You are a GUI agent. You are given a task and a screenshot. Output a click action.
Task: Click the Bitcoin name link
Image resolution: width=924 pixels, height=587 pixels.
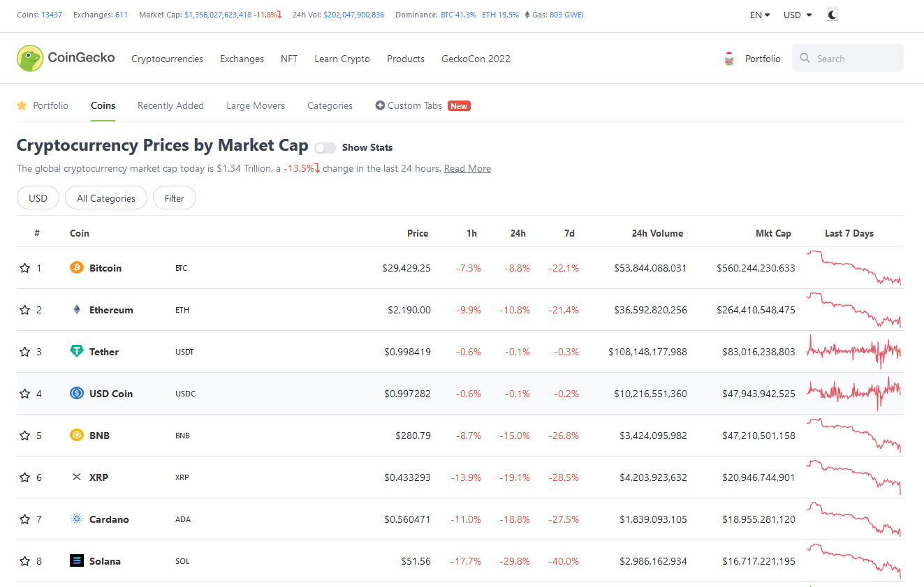coord(105,268)
